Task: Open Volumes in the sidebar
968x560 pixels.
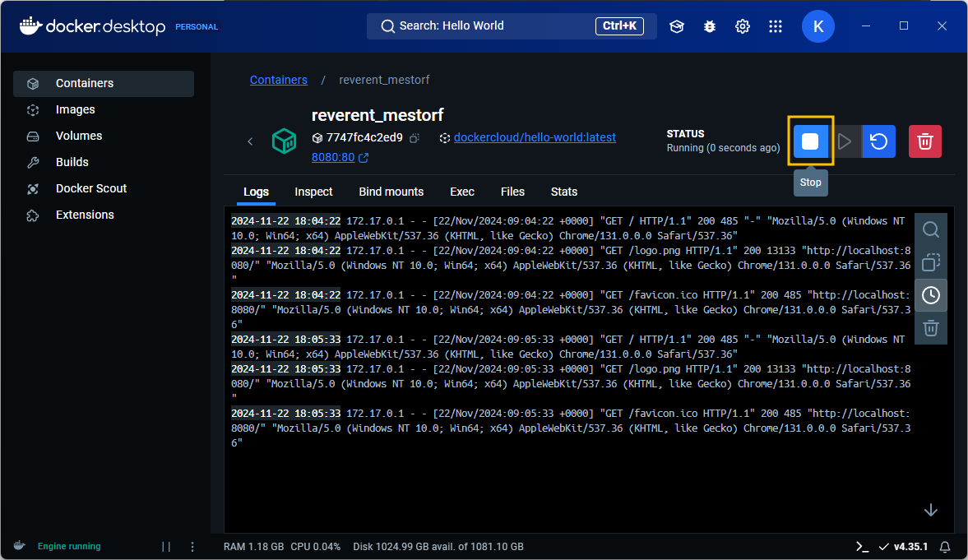Action: (104, 136)
